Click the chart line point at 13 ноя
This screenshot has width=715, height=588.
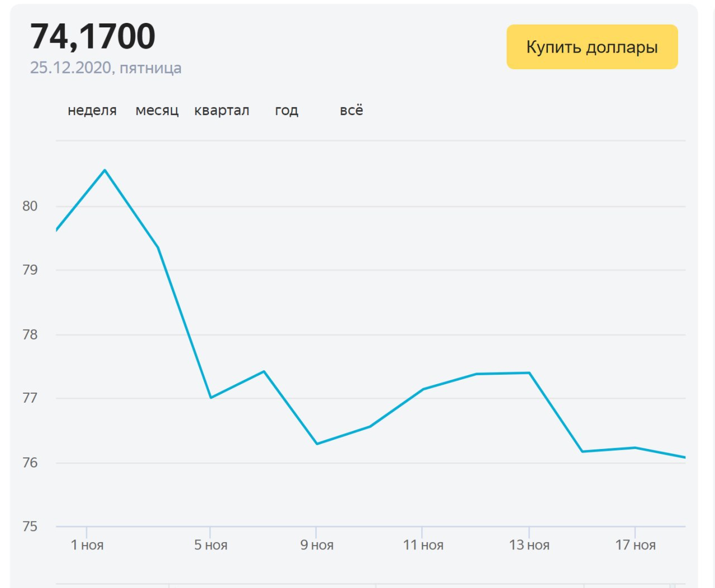click(529, 372)
